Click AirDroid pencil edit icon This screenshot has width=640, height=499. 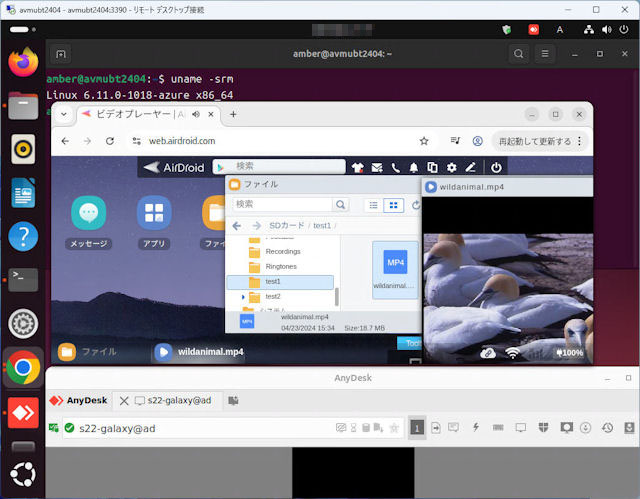coord(470,167)
